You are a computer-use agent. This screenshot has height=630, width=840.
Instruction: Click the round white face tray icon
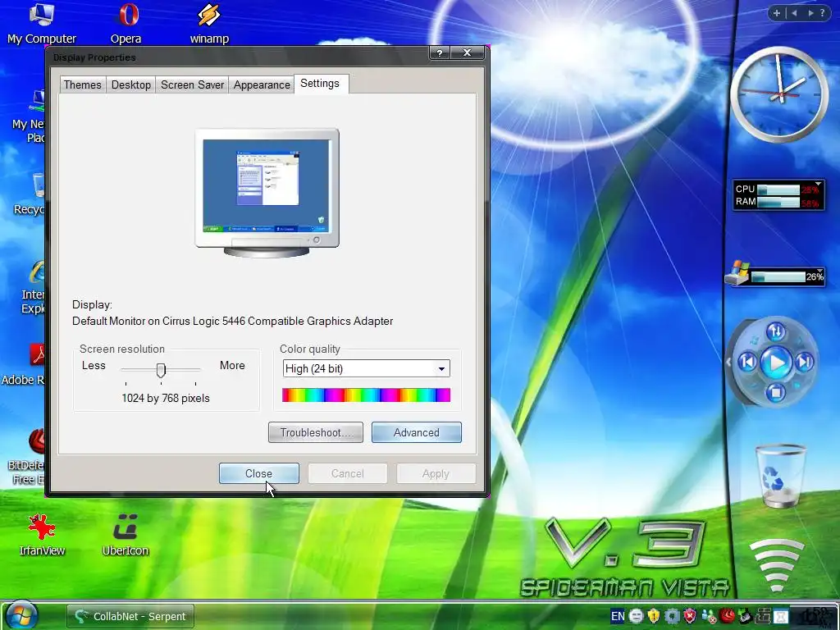coord(636,616)
